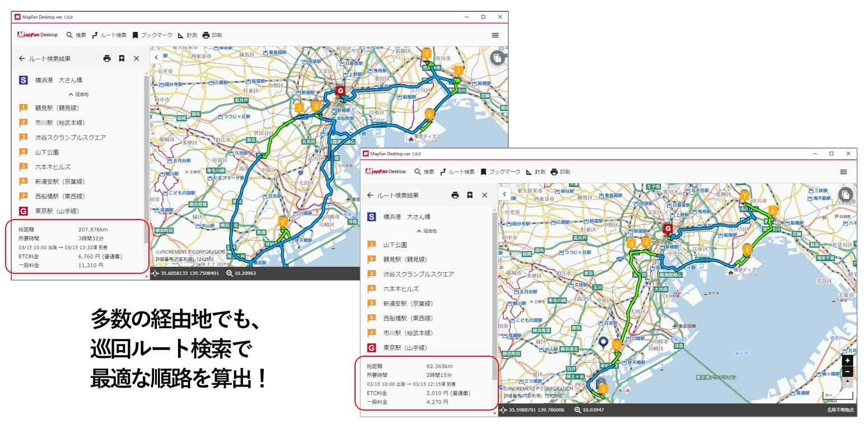Select waypoint 2 鶴見駅 in front window
Viewport: 868px width, 428px height.
pyautogui.click(x=397, y=259)
